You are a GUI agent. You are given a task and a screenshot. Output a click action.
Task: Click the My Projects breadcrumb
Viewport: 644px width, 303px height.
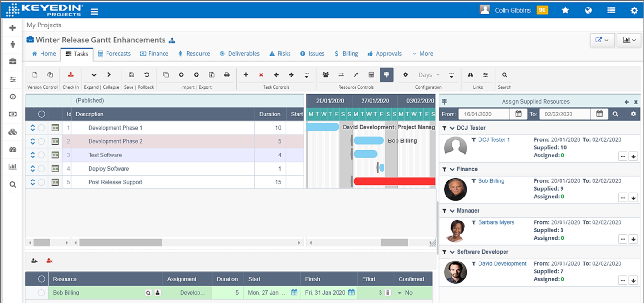[x=44, y=25]
